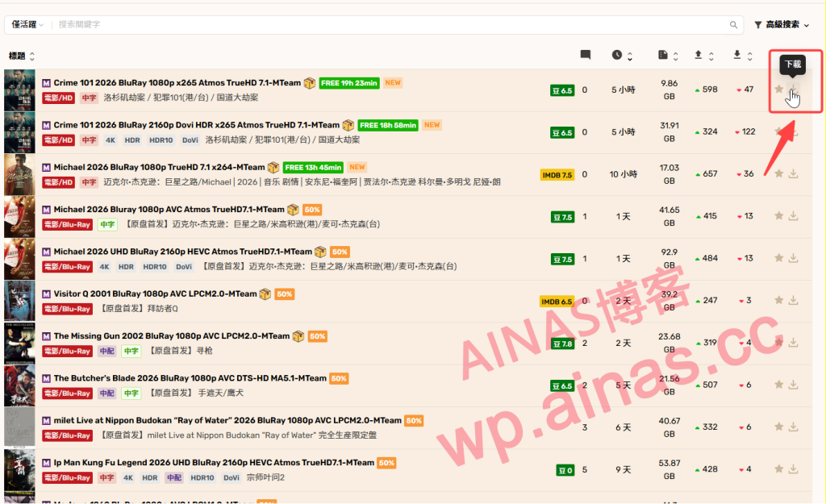This screenshot has width=826, height=504.
Task: Open poster thumbnail for Michael 2026 UHD BluRay
Action: (x=19, y=259)
